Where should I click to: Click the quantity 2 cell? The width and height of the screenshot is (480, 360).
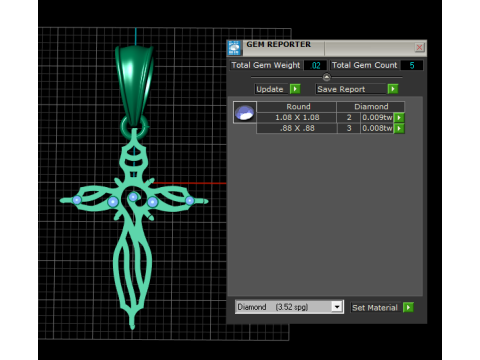coord(349,117)
